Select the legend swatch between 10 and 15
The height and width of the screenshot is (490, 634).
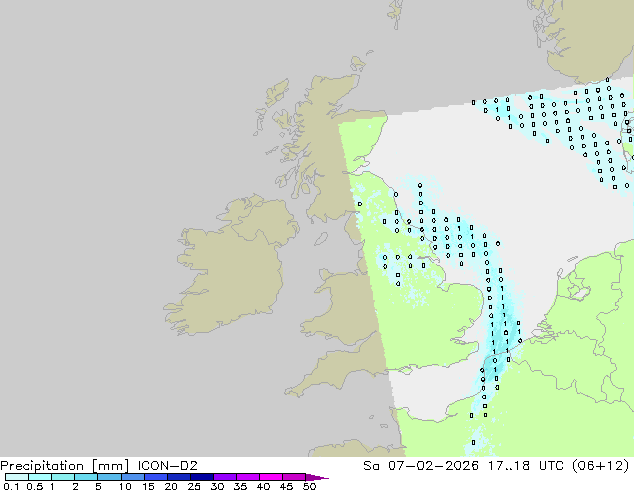[x=132, y=477]
